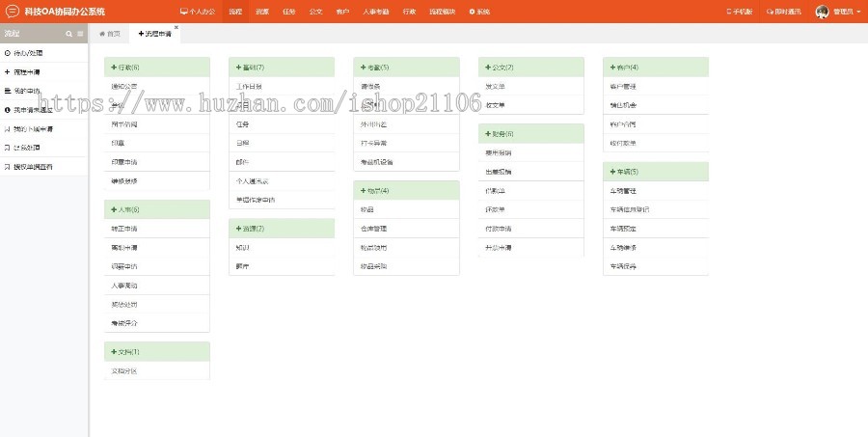Expand the 车辆(5) group header
The height and width of the screenshot is (437, 868).
[656, 172]
